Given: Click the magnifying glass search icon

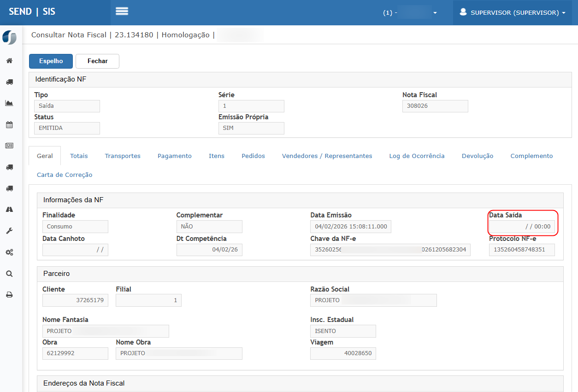Looking at the screenshot, I should click(9, 274).
